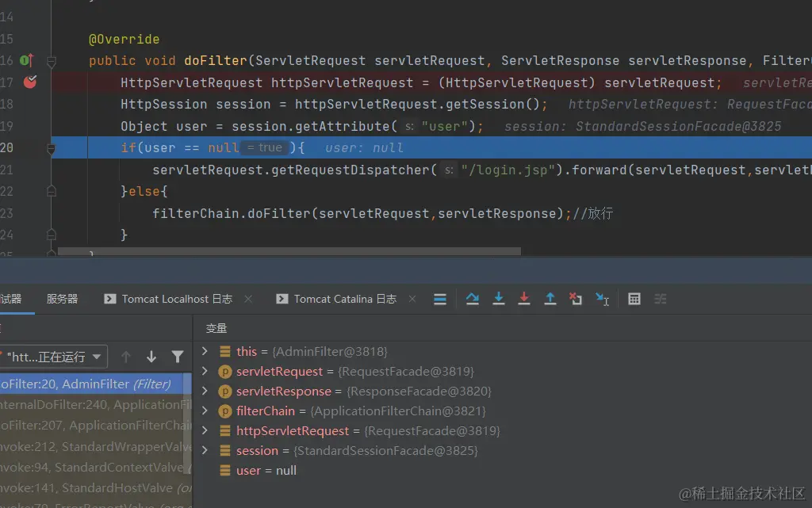Screen dimensions: 812x508
Task: Collapse the doFilter method fold marker
Action: [51, 63]
